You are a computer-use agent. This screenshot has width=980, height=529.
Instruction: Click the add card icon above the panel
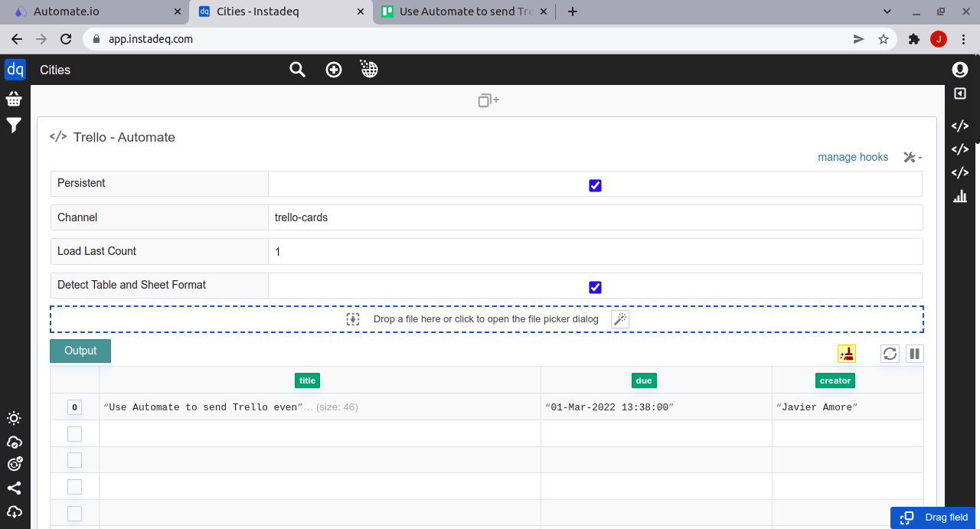pos(488,100)
